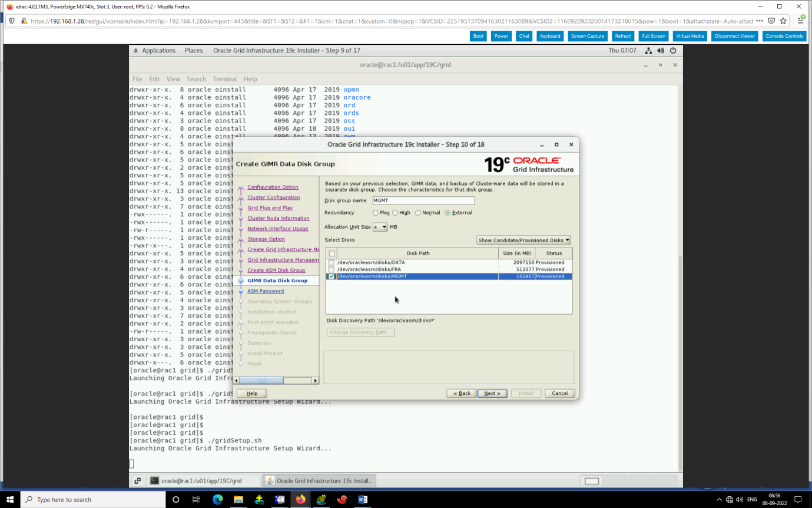Click the Pocket save icon in address bar
812x508 pixels.
771,21
